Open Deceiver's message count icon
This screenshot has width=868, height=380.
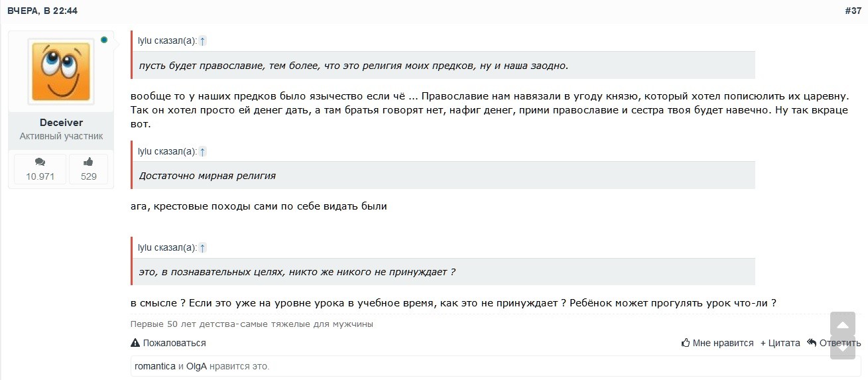tap(40, 162)
